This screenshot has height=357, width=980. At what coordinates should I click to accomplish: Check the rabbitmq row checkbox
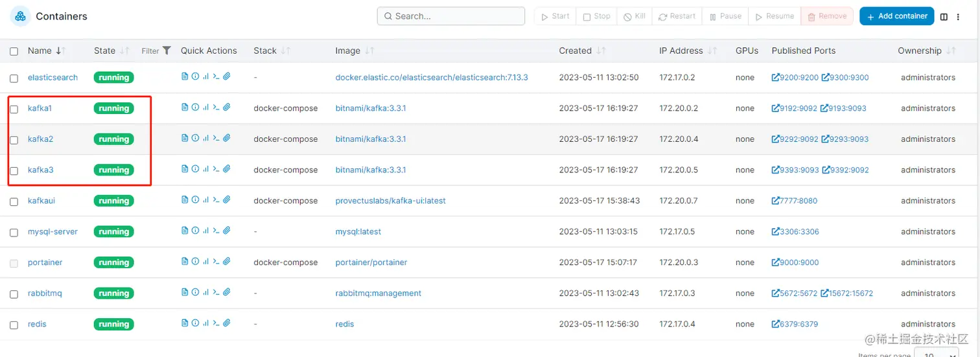point(14,294)
